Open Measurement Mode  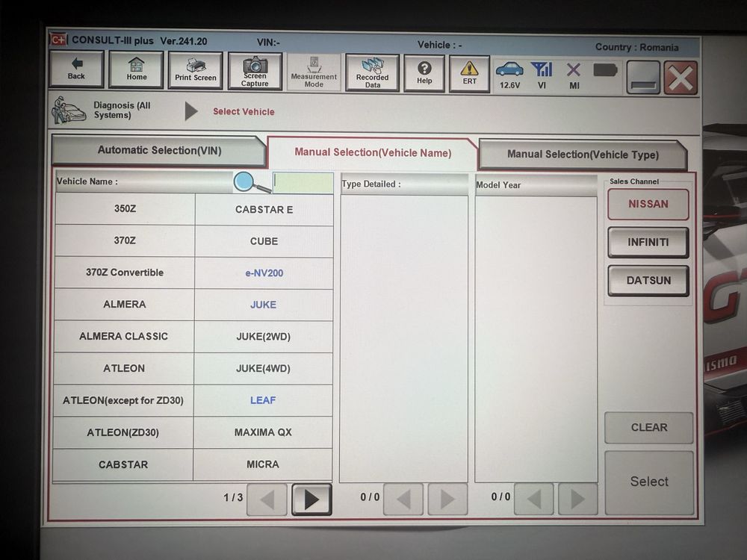(314, 72)
